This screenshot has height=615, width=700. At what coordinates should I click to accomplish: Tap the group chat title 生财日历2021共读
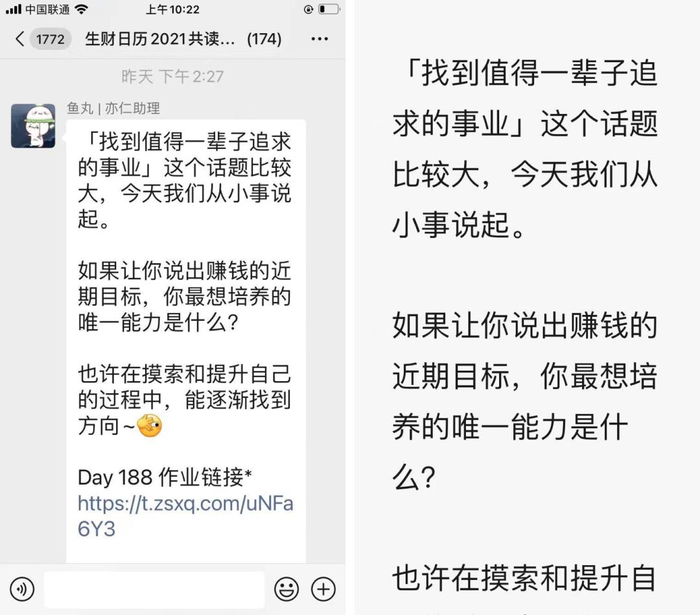pyautogui.click(x=159, y=40)
